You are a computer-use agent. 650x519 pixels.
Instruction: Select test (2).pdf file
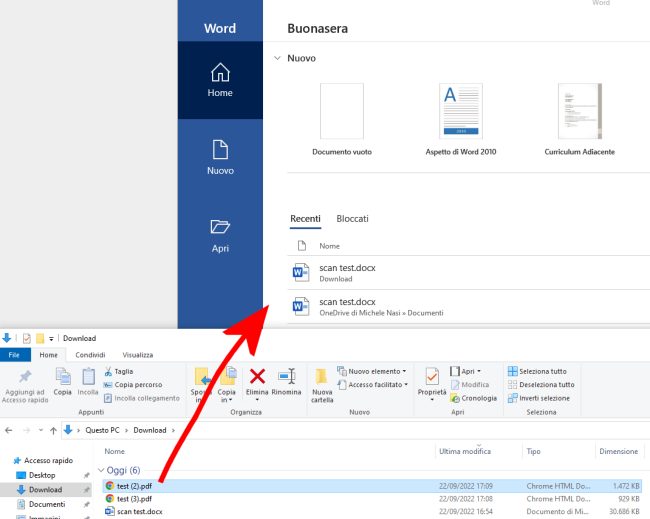[x=372, y=486]
